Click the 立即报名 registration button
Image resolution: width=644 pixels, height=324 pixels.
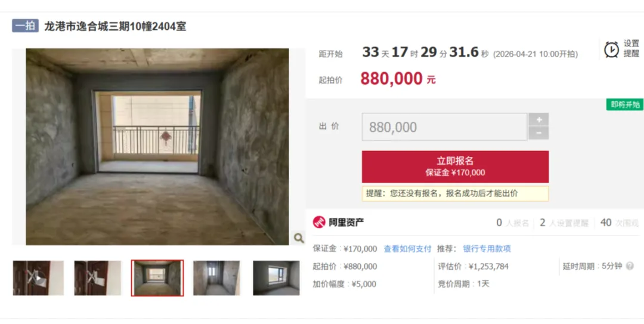coord(455,166)
